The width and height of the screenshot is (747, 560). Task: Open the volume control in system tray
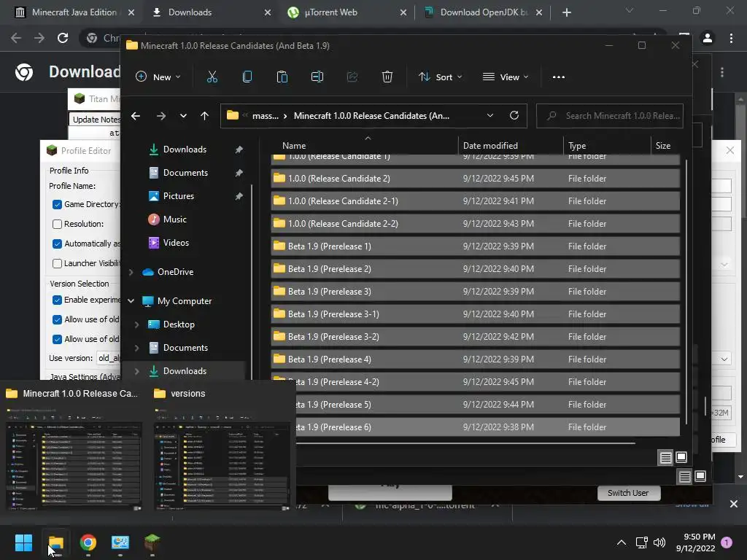(x=659, y=542)
